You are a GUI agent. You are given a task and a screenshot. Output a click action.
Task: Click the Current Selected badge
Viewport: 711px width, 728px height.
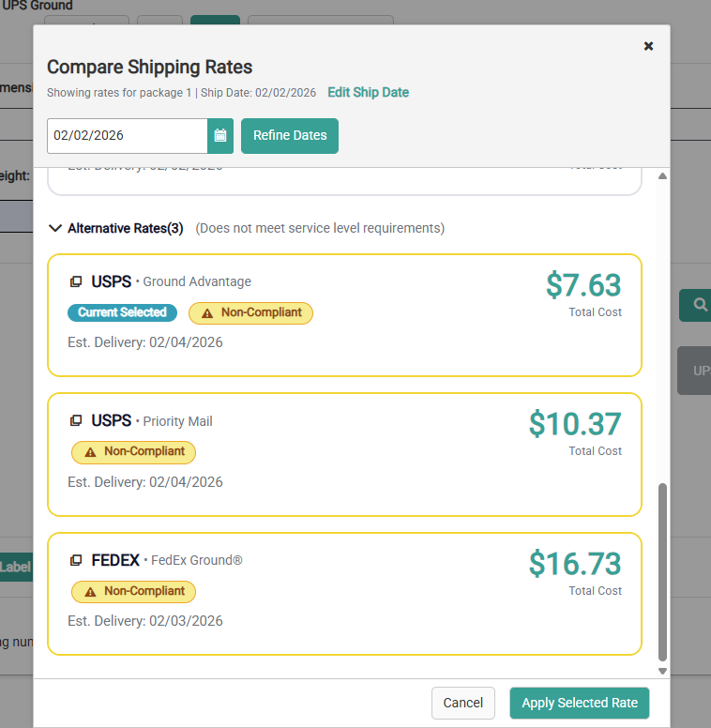click(x=122, y=312)
